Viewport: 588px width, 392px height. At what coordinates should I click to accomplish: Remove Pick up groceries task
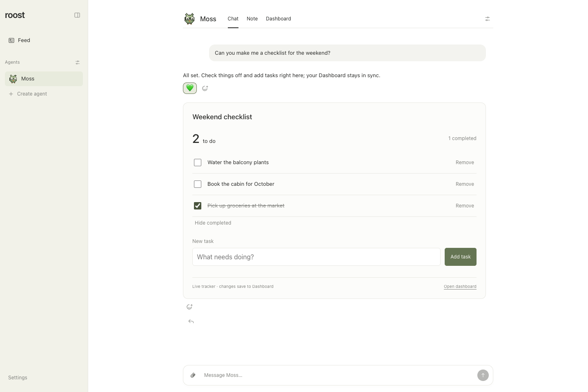coord(465,206)
